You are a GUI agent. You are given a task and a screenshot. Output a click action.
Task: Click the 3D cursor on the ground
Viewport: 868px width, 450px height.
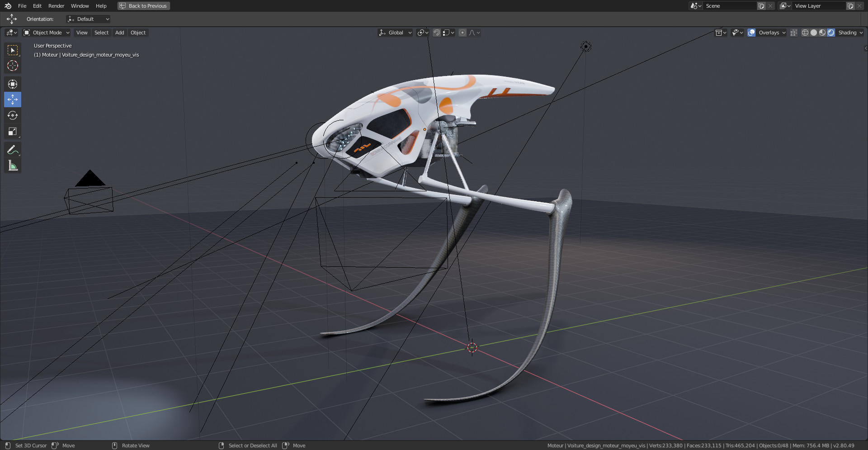click(x=472, y=347)
